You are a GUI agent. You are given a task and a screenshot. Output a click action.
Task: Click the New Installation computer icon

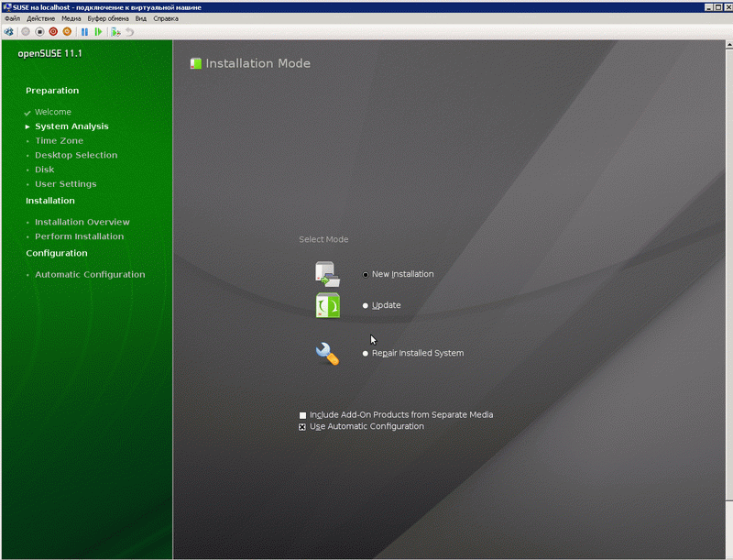point(327,274)
